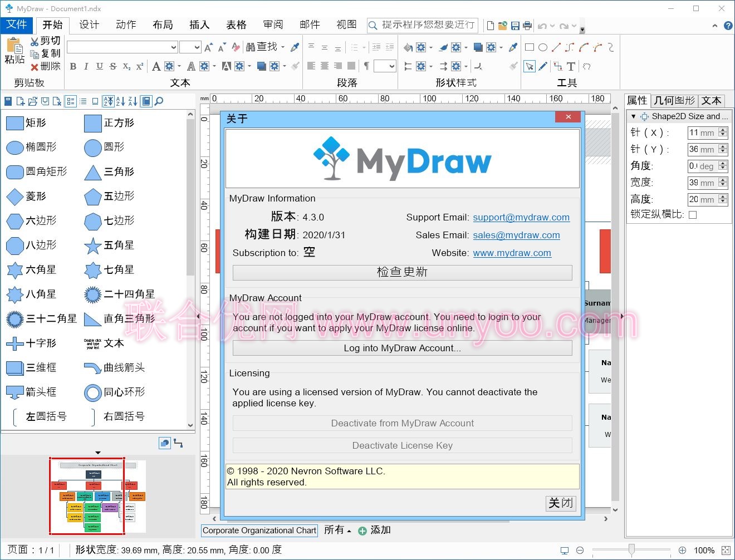Select the Pan hand tool

tap(586, 66)
